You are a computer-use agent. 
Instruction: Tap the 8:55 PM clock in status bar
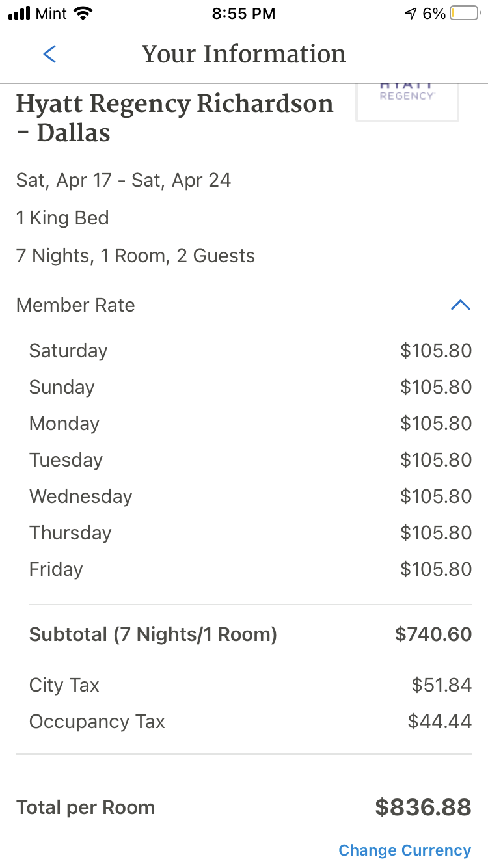click(244, 14)
